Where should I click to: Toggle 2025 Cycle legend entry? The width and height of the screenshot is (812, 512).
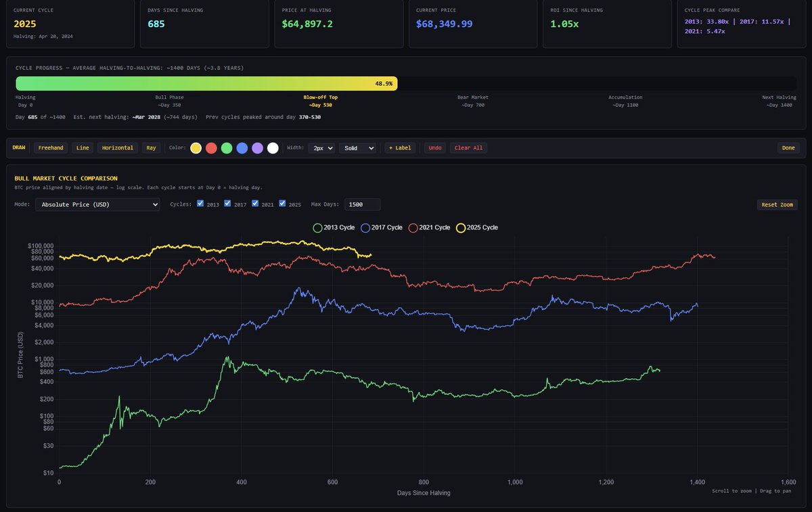click(477, 227)
